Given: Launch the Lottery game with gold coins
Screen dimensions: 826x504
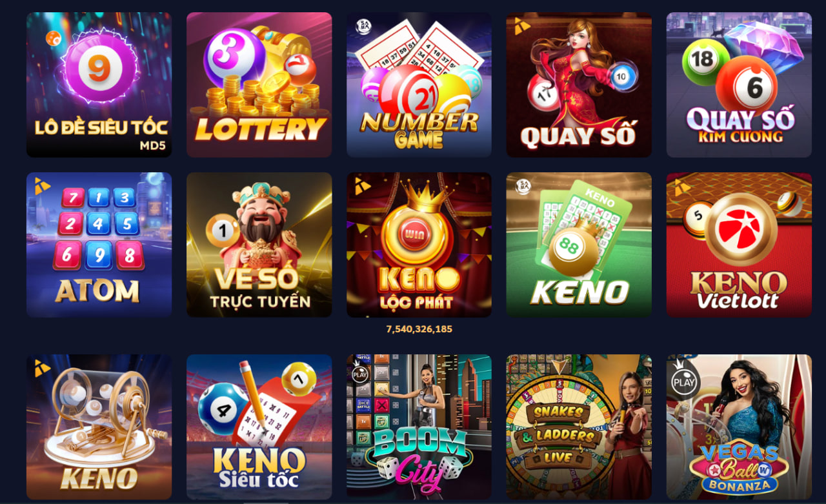Looking at the screenshot, I should pyautogui.click(x=259, y=85).
